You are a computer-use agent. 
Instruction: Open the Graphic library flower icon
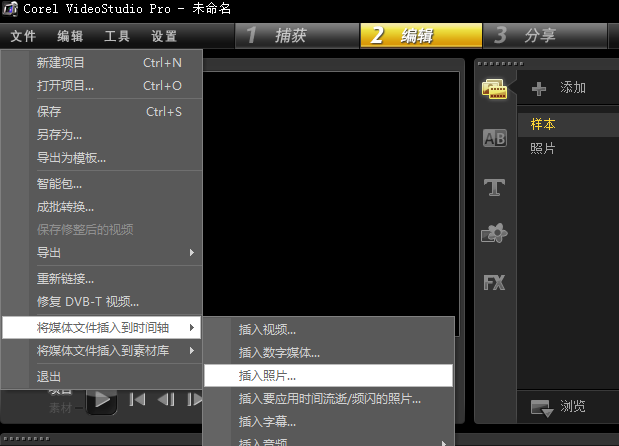(494, 233)
